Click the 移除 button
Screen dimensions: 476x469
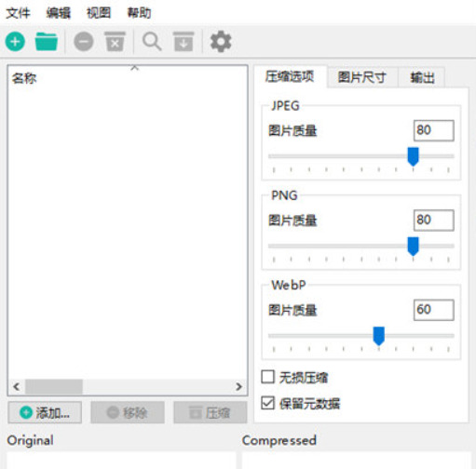click(x=128, y=412)
